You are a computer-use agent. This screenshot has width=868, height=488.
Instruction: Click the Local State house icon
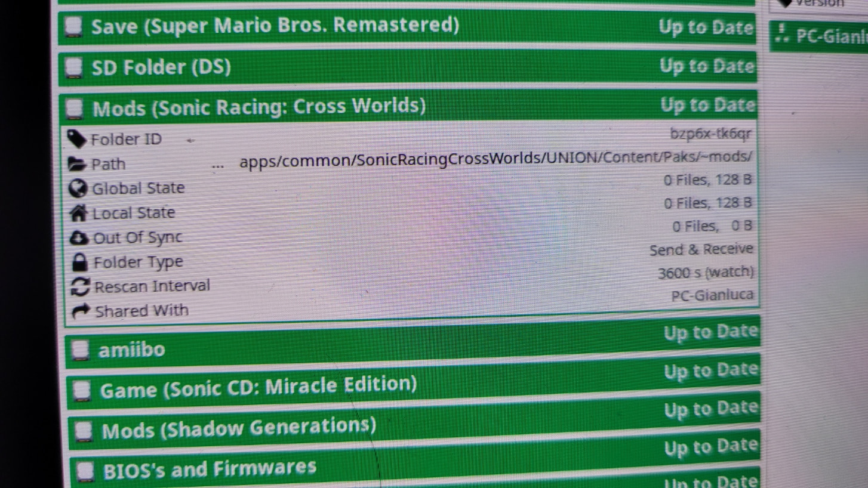[x=78, y=213]
